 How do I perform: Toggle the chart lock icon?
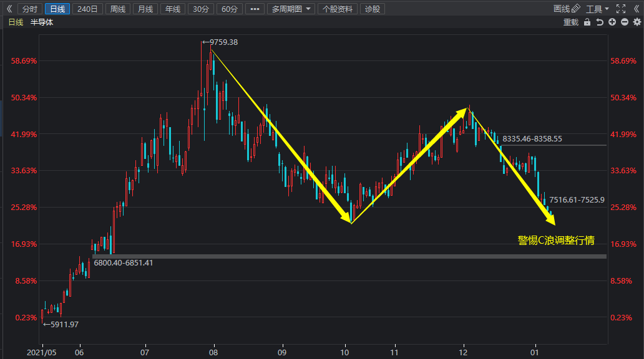point(587,22)
